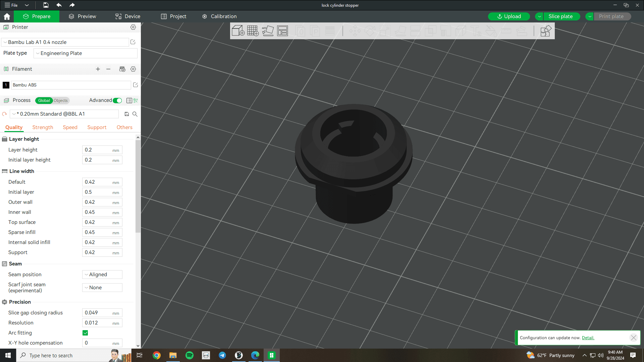
Task: Click the Upload button
Action: 509,16
